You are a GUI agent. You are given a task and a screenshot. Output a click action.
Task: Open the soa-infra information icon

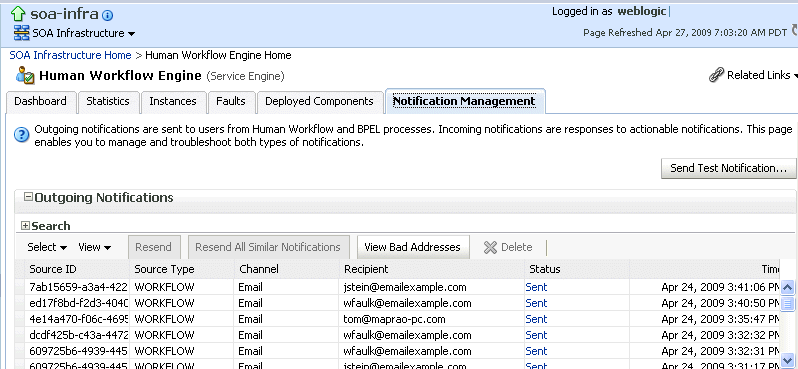click(x=107, y=15)
